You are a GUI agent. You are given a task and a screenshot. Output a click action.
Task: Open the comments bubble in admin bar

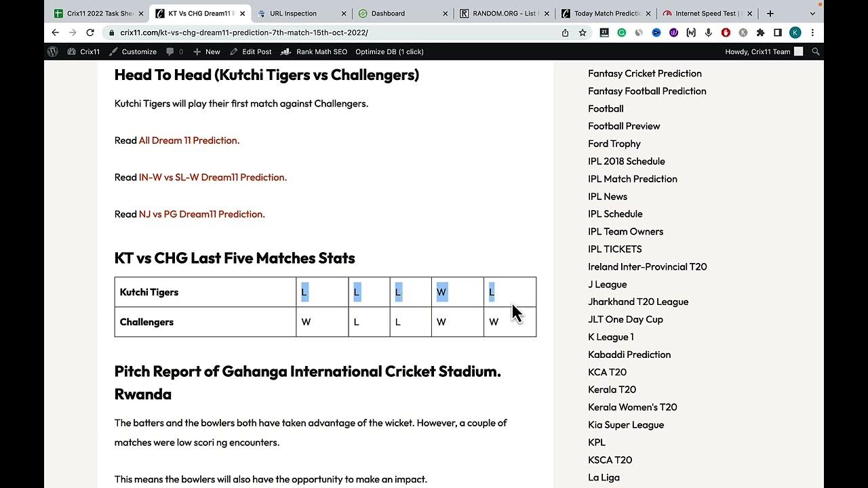(x=174, y=52)
